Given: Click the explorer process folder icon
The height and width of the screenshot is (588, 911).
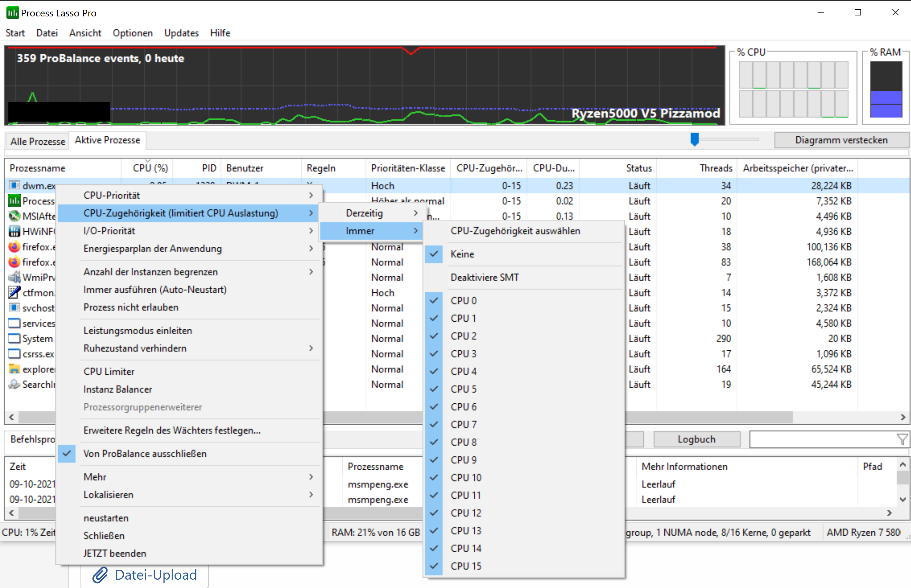Looking at the screenshot, I should tap(14, 369).
